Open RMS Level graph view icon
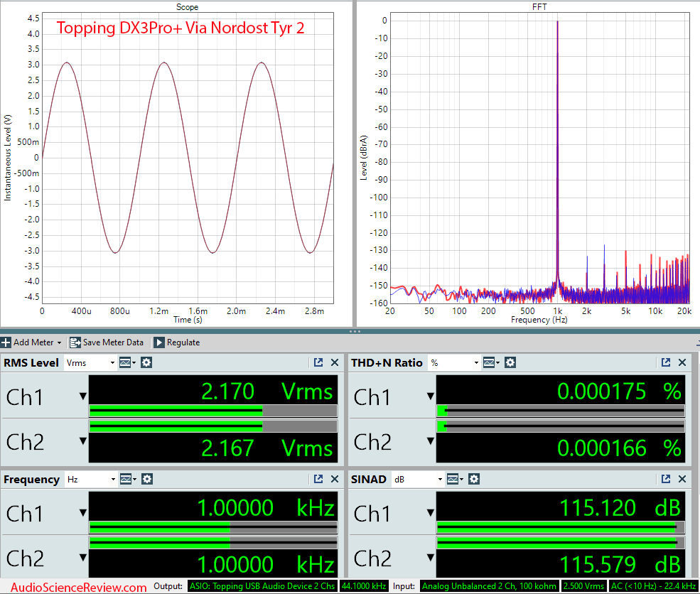The width and height of the screenshot is (700, 594). point(127,363)
